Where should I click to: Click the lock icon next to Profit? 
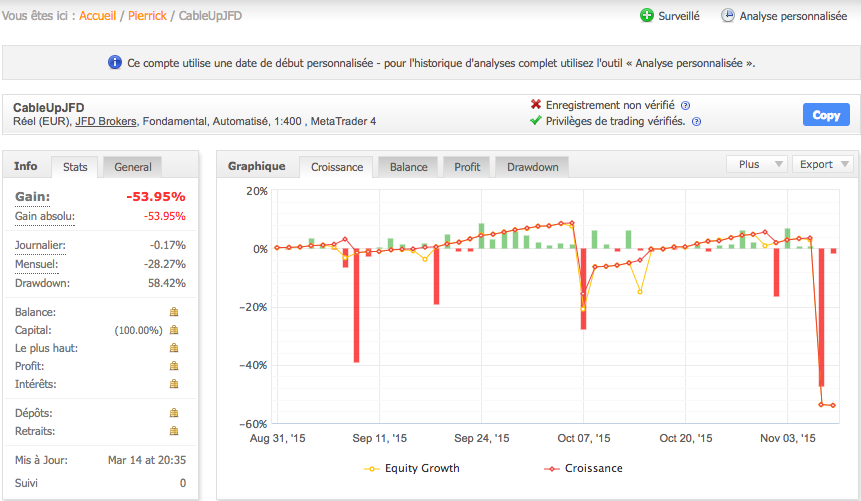[173, 366]
